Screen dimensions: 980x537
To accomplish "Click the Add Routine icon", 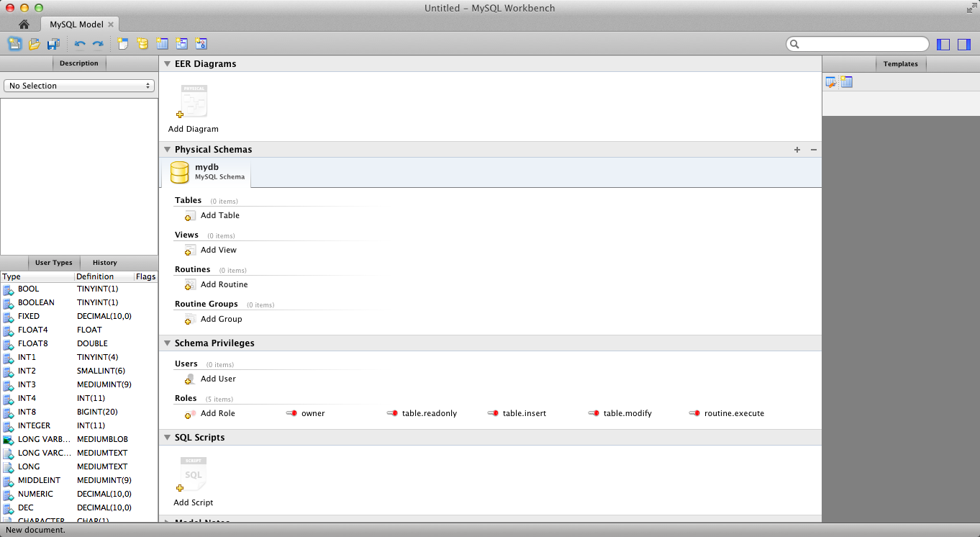I will point(190,285).
